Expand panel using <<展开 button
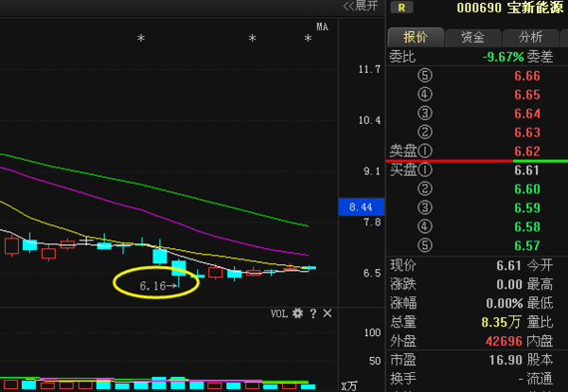 (x=360, y=6)
